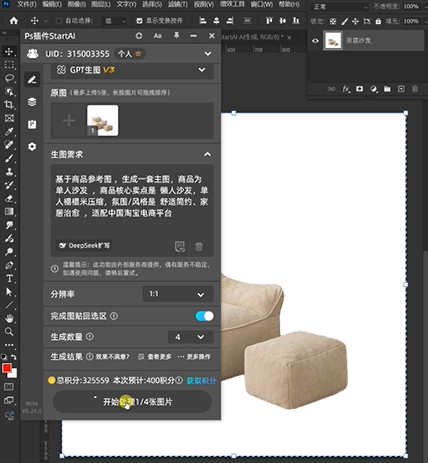Select the Crop tool

9,105
